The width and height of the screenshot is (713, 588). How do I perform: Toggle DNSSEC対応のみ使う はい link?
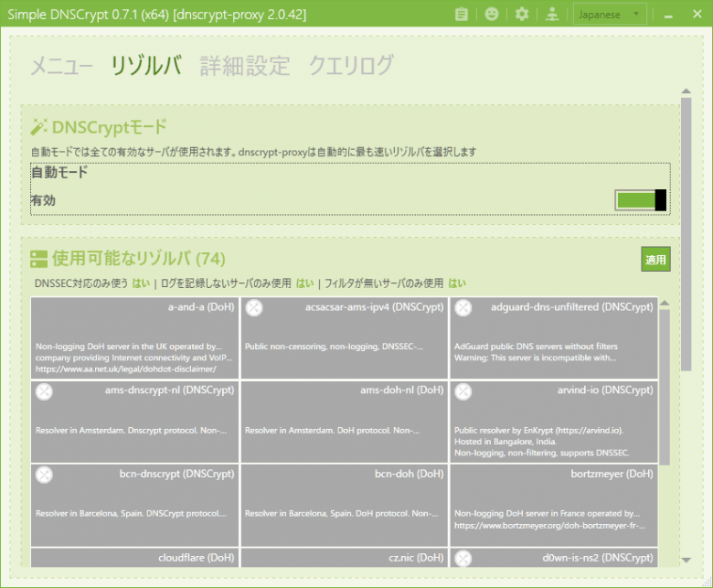click(x=141, y=283)
